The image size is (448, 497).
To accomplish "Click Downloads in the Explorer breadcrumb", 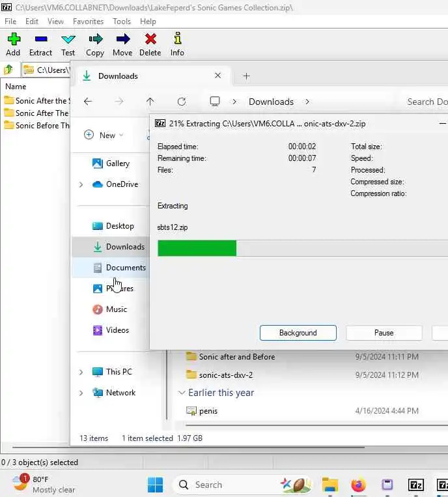I will (271, 102).
